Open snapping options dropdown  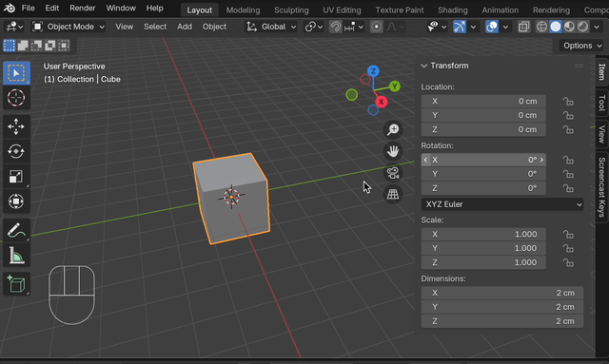(x=355, y=27)
